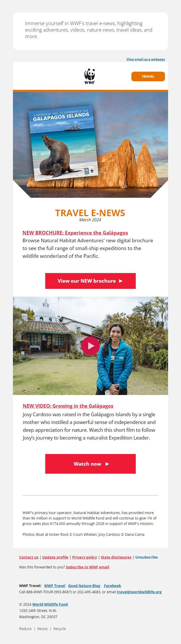The height and width of the screenshot is (644, 181).
Task: Open the Galapagos Islands brochure cover image
Action: coord(64,143)
